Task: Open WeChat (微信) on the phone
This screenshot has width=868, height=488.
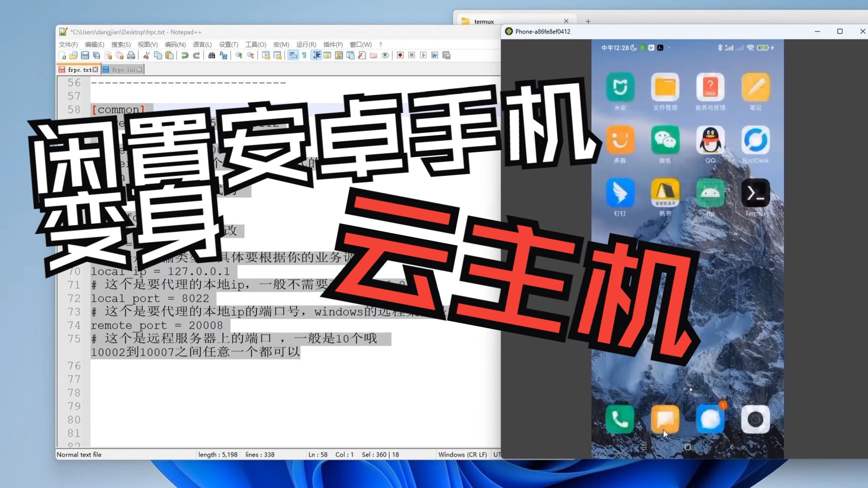Action: [665, 140]
